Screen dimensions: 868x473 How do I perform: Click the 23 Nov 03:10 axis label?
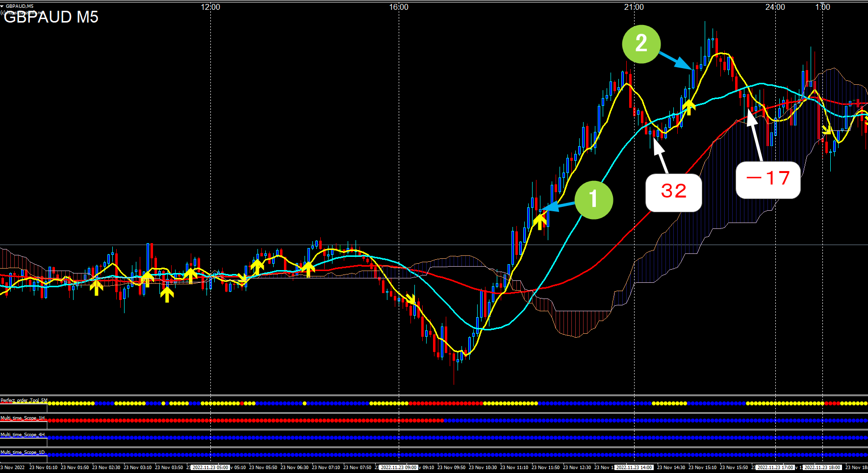tap(137, 468)
